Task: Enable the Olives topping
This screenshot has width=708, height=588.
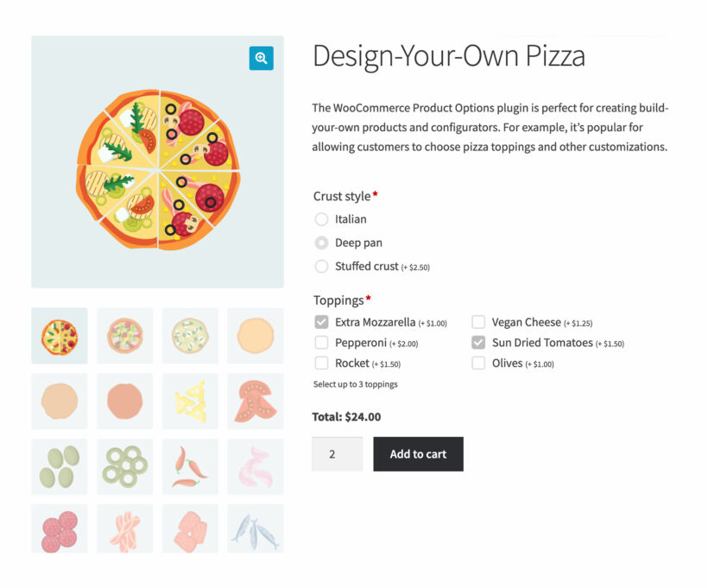Action: click(478, 363)
